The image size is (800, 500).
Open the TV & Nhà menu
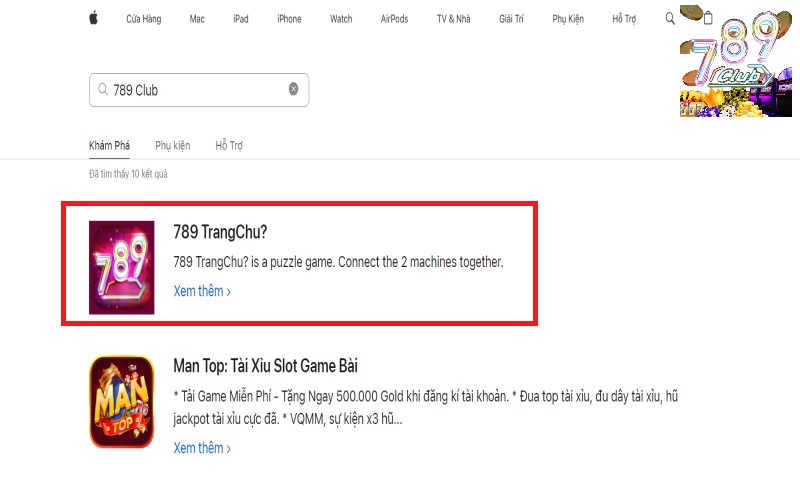(454, 19)
